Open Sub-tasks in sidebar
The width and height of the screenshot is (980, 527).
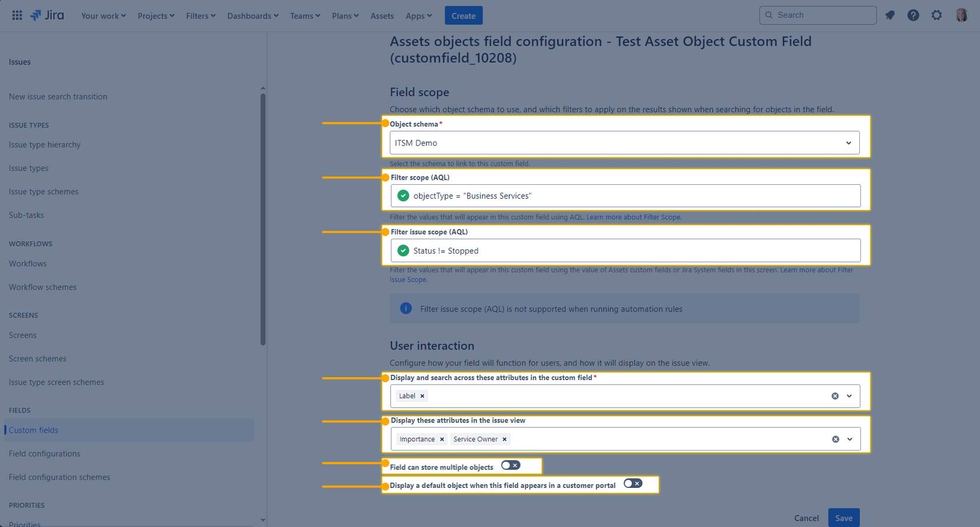(x=26, y=215)
